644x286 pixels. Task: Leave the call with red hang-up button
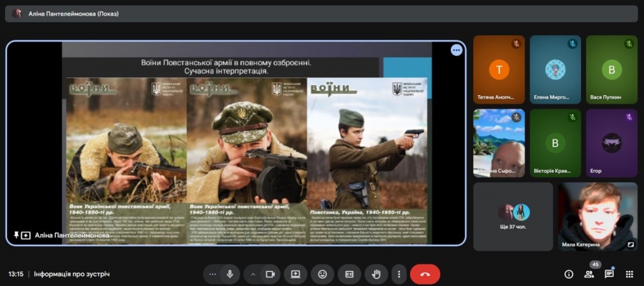point(425,274)
